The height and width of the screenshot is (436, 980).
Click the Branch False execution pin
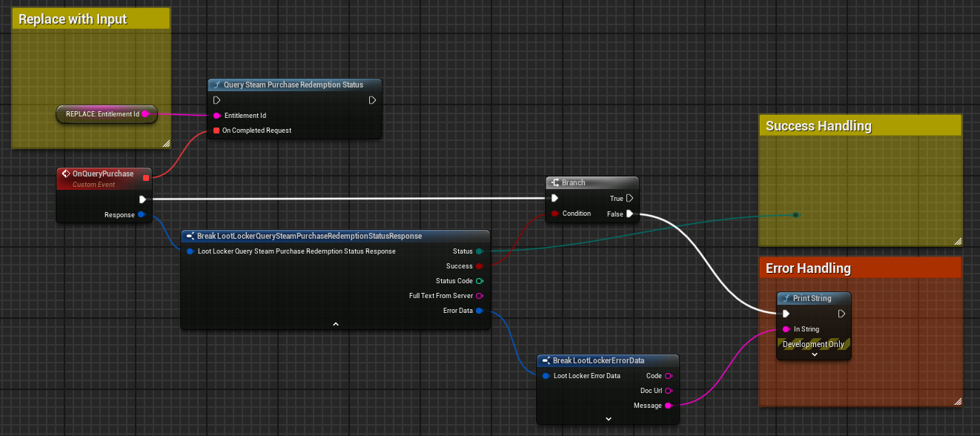click(629, 214)
